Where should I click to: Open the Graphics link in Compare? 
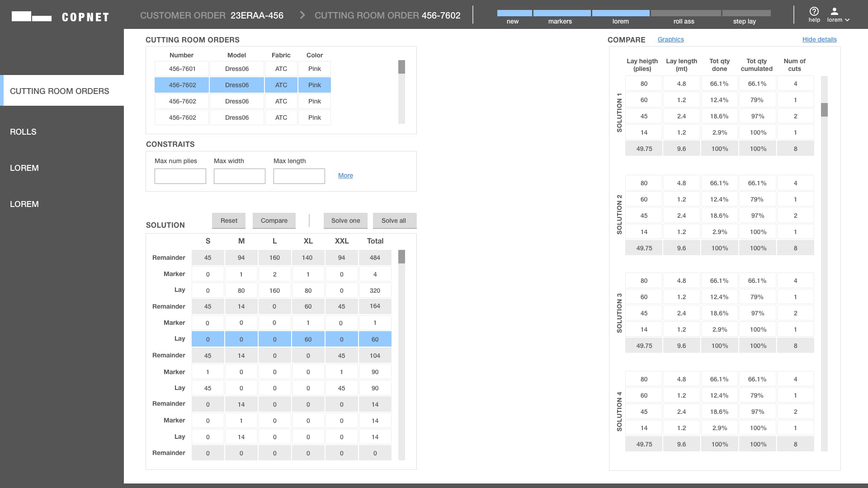pyautogui.click(x=671, y=39)
